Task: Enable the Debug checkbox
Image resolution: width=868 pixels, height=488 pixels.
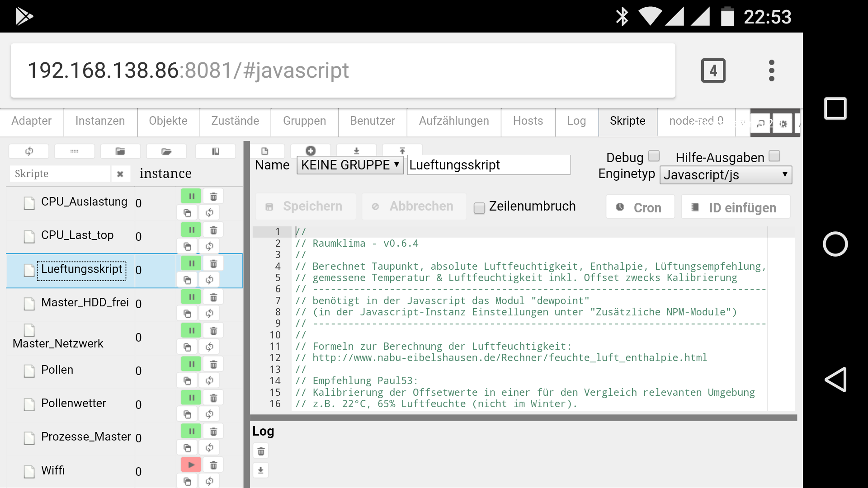Action: click(x=654, y=156)
